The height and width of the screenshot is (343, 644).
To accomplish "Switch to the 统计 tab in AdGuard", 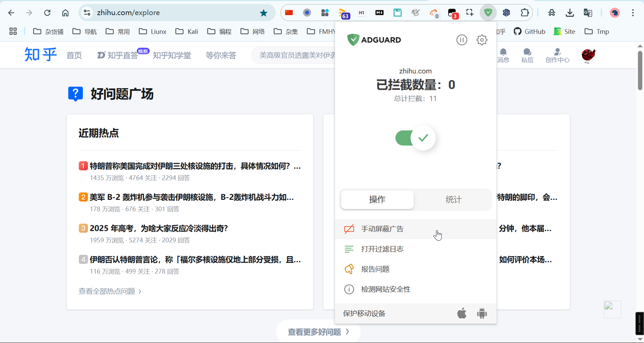I will coord(453,199).
